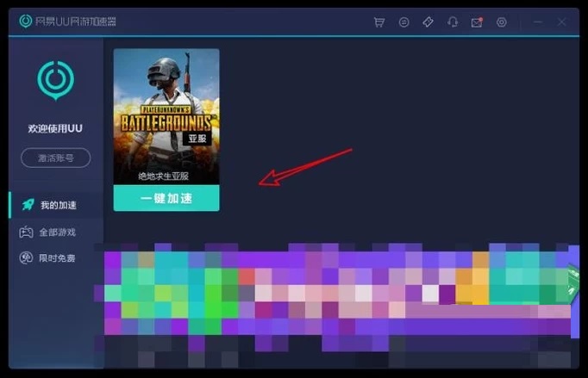This screenshot has height=378, width=588.
Task: Click the 激活账号 button
Action: (x=55, y=158)
